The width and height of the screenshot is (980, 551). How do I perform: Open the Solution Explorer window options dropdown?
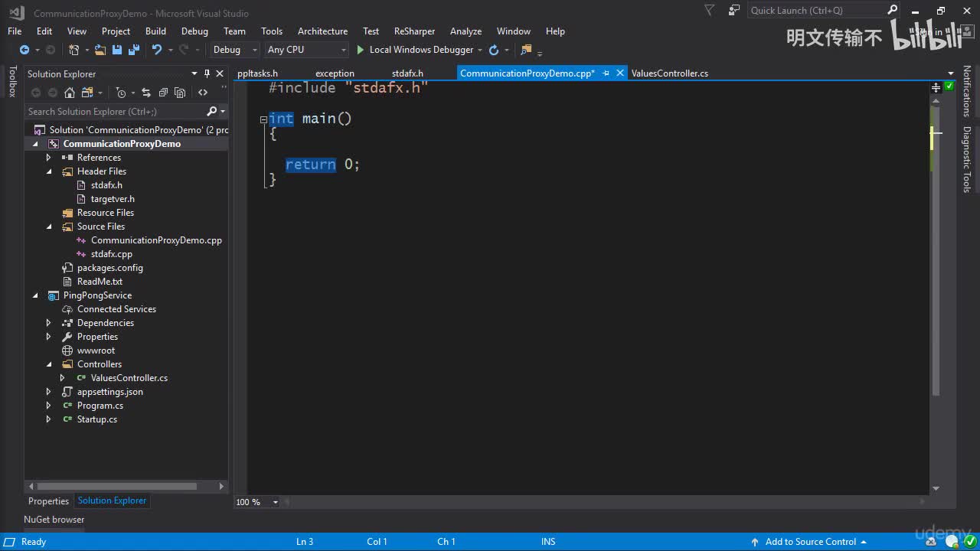click(194, 73)
